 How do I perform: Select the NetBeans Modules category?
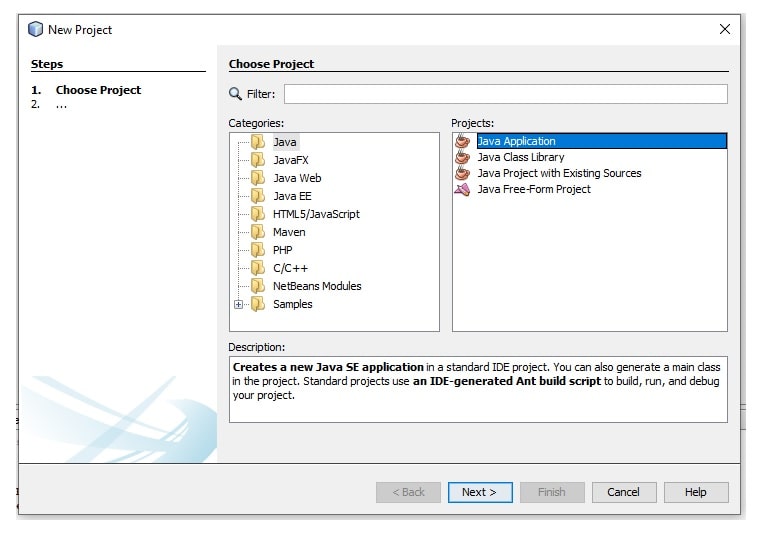pos(317,286)
